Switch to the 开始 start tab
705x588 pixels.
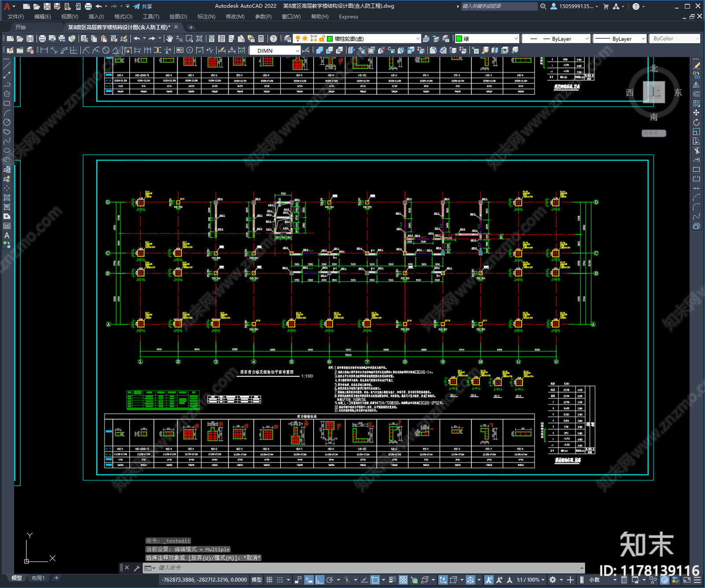tap(20, 27)
